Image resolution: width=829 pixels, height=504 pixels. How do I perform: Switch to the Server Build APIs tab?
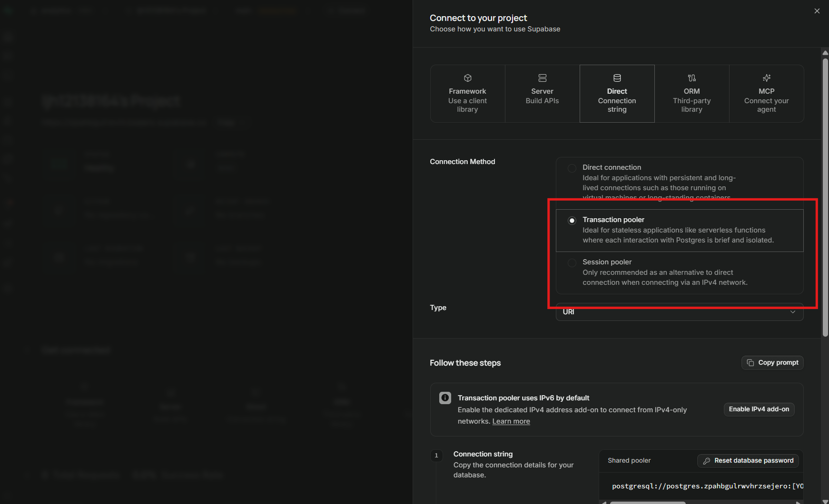[543, 94]
